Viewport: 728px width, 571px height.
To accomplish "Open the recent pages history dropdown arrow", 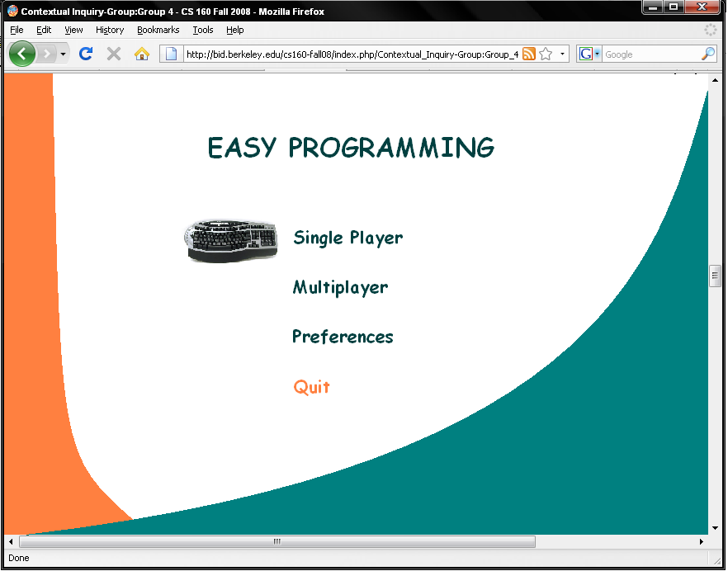I will (x=63, y=54).
